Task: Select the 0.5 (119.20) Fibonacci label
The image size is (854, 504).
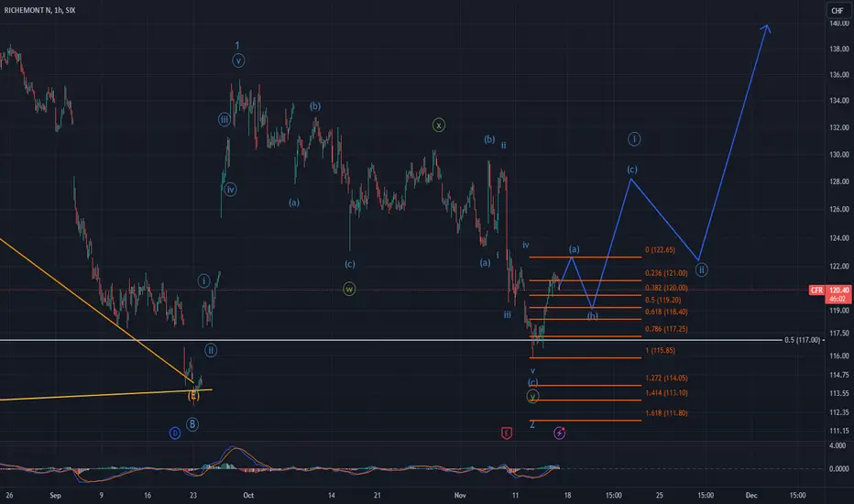Action: [x=662, y=301]
